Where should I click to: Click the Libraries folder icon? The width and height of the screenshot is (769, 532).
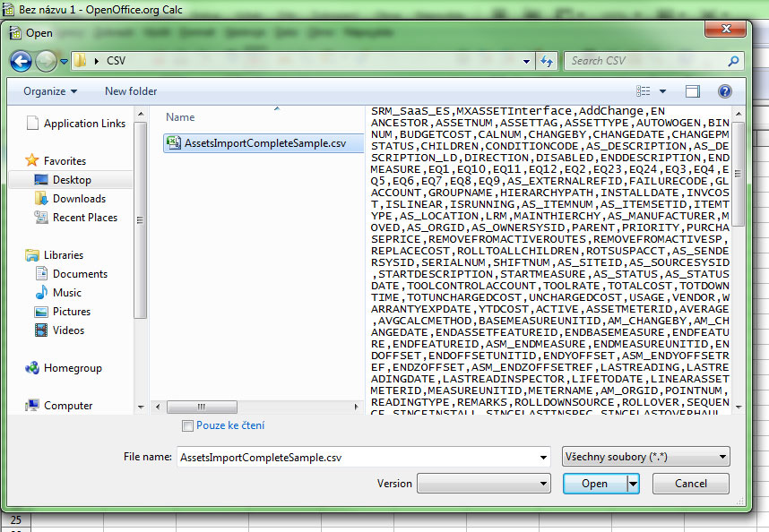(32, 254)
